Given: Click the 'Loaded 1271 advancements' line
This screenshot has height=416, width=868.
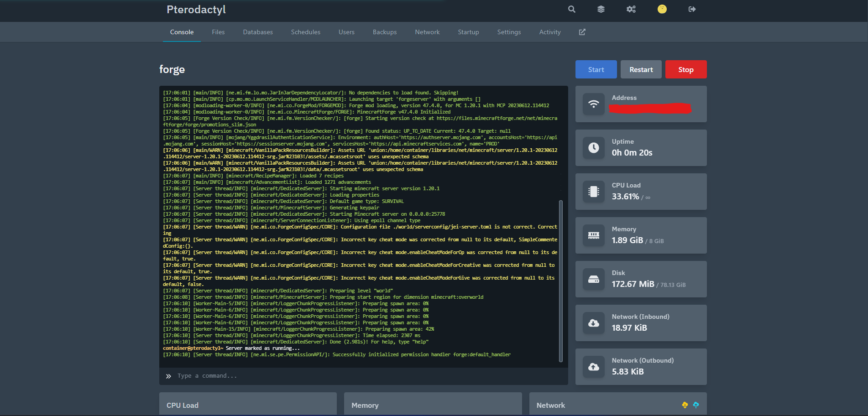Looking at the screenshot, I should click(x=267, y=182).
